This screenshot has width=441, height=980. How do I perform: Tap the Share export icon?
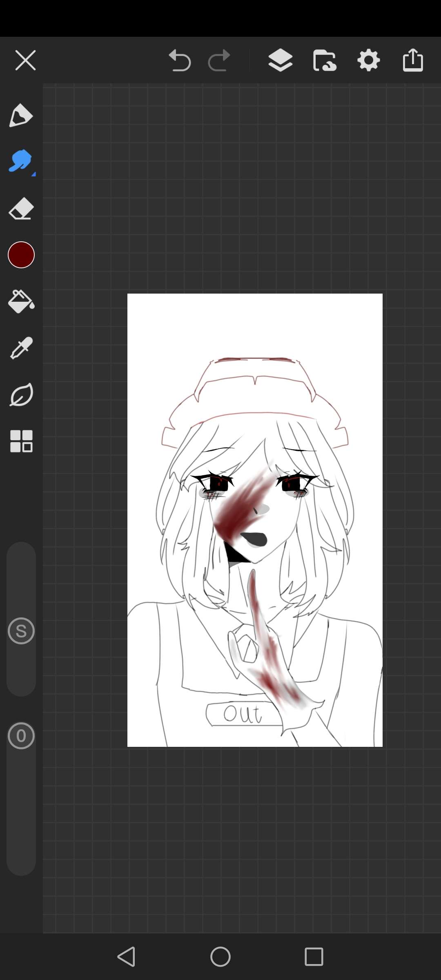413,60
